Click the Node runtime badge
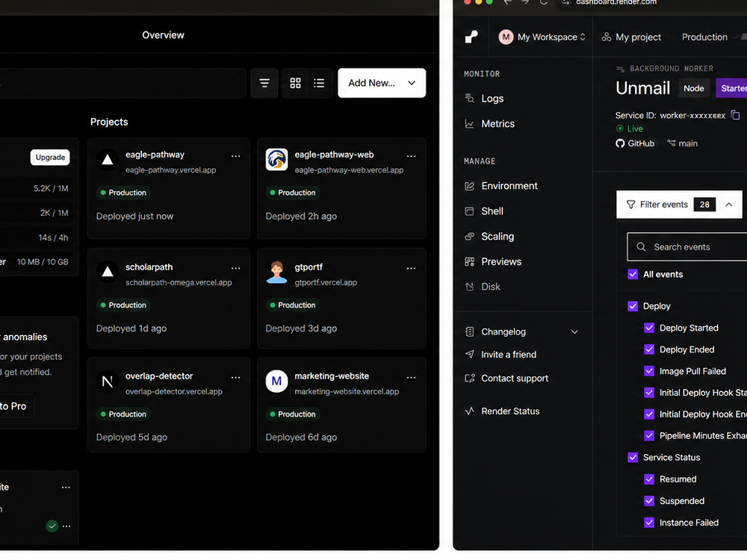 (x=694, y=89)
